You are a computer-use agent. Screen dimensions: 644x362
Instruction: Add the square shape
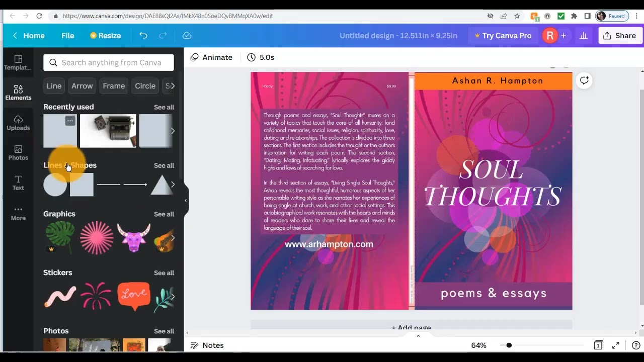click(82, 185)
